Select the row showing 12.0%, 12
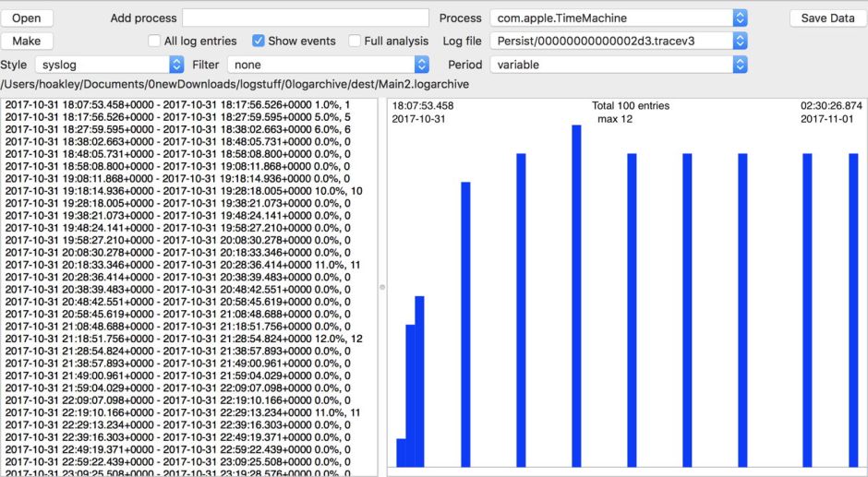Screen dimensions: 868x477 tap(183, 339)
